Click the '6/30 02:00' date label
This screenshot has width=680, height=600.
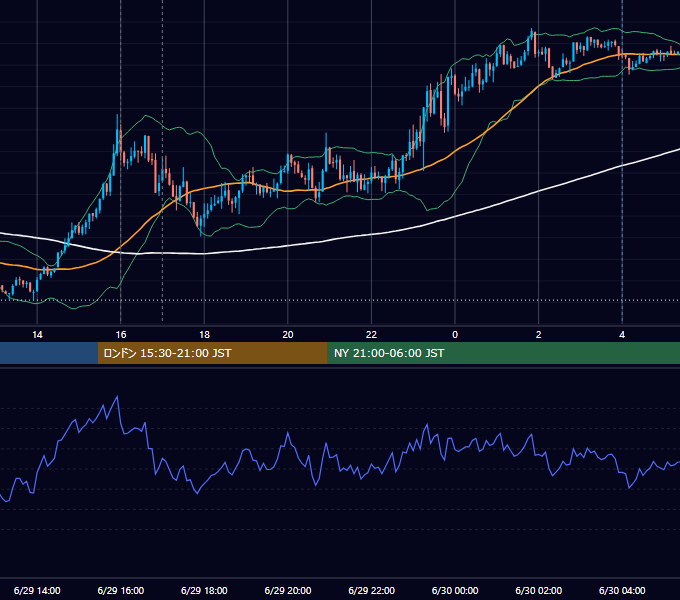(x=539, y=590)
